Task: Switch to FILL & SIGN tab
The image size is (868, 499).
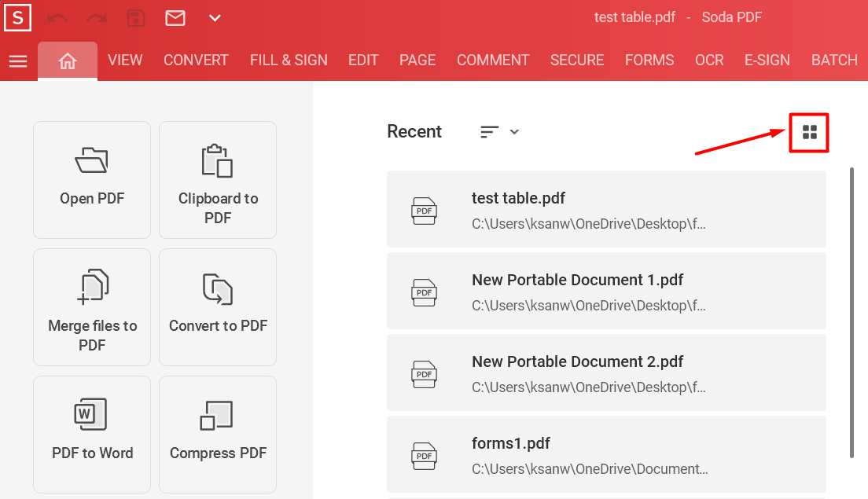Action: pyautogui.click(x=289, y=60)
